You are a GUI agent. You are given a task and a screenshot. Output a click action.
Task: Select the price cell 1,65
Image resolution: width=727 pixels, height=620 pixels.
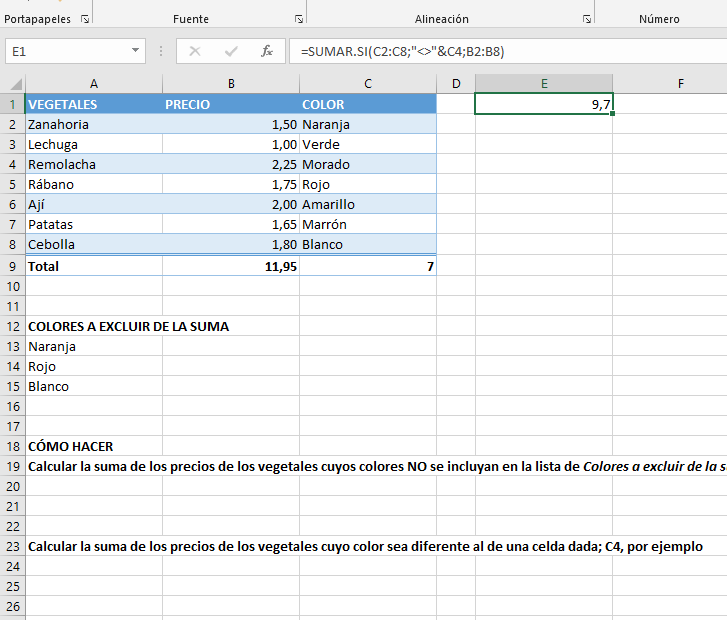231,224
